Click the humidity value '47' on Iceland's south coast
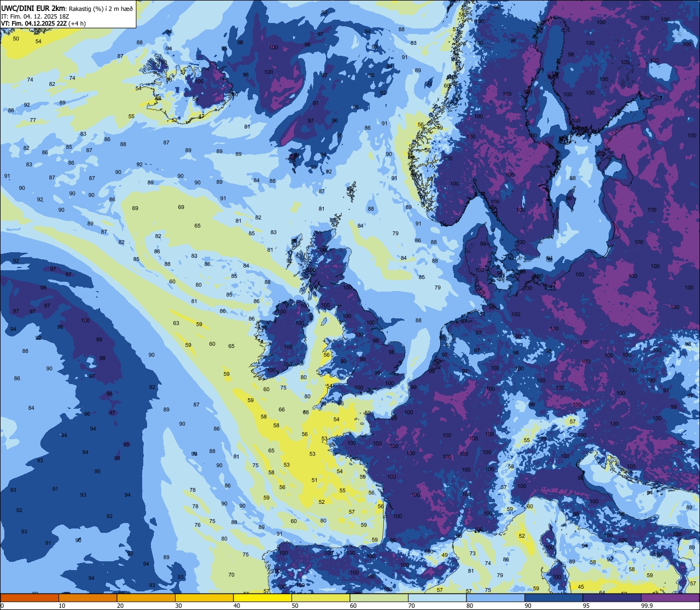Viewport: 700px width, 610px height. tap(201, 116)
